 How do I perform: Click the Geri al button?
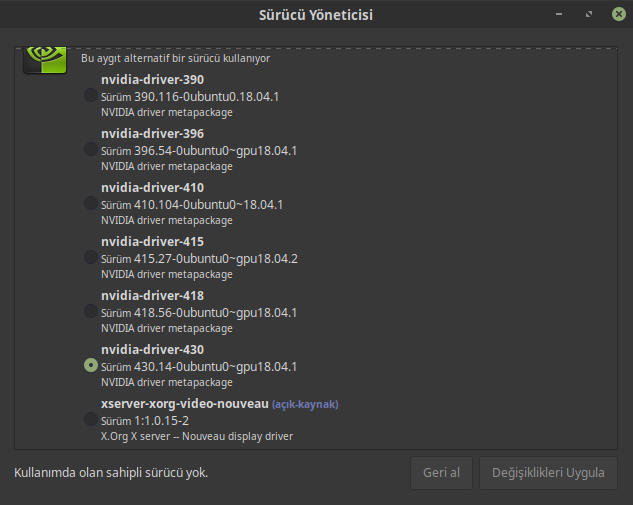pyautogui.click(x=441, y=473)
